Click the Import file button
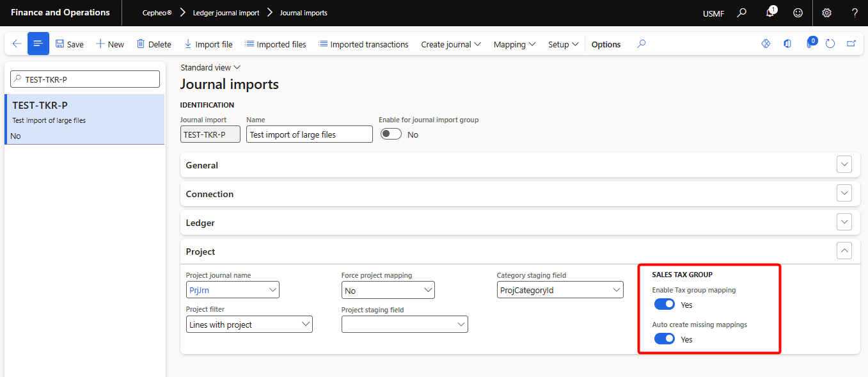 (x=208, y=44)
